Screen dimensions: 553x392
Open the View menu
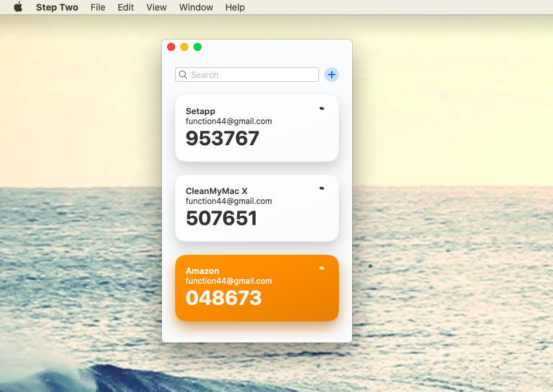pyautogui.click(x=157, y=7)
